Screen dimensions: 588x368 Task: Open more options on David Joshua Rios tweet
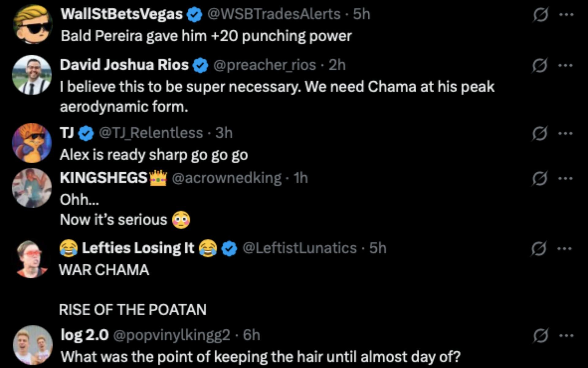point(565,65)
